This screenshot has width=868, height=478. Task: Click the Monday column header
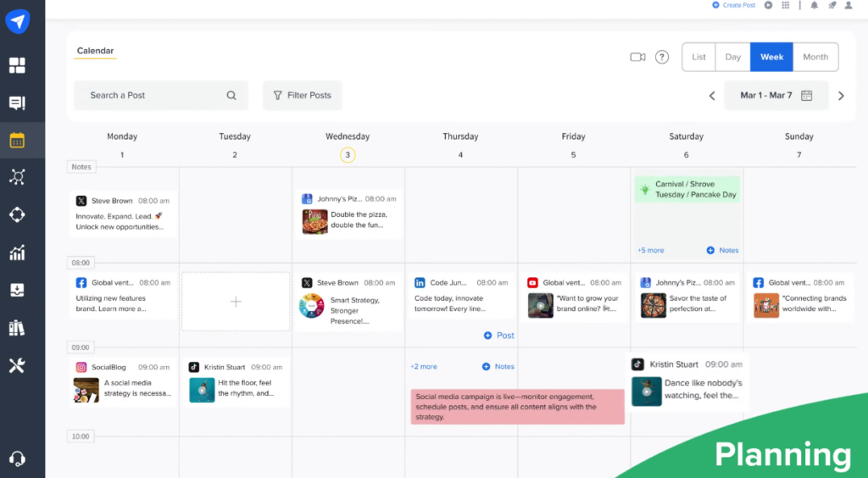122,136
